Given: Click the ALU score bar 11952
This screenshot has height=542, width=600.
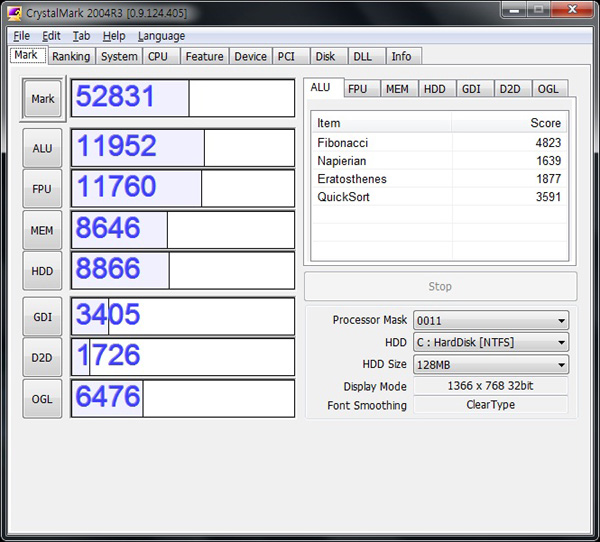Looking at the screenshot, I should (x=183, y=148).
